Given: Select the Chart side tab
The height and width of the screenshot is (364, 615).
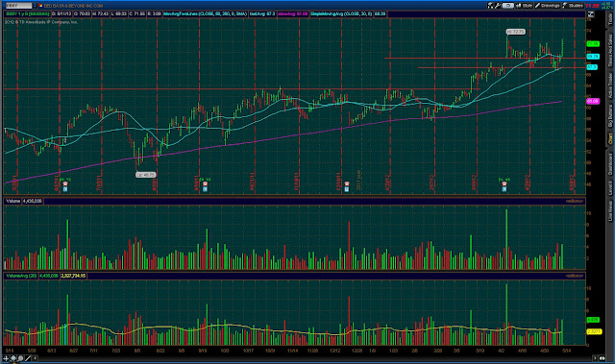Looking at the screenshot, I should (610, 138).
